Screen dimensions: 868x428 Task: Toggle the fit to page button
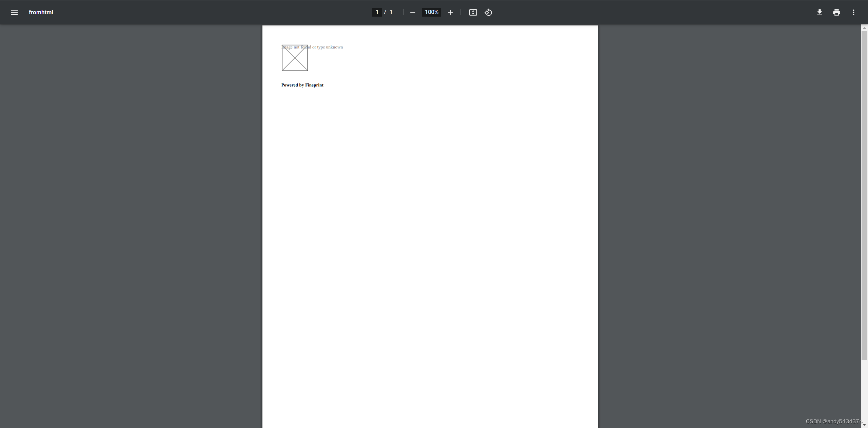473,12
